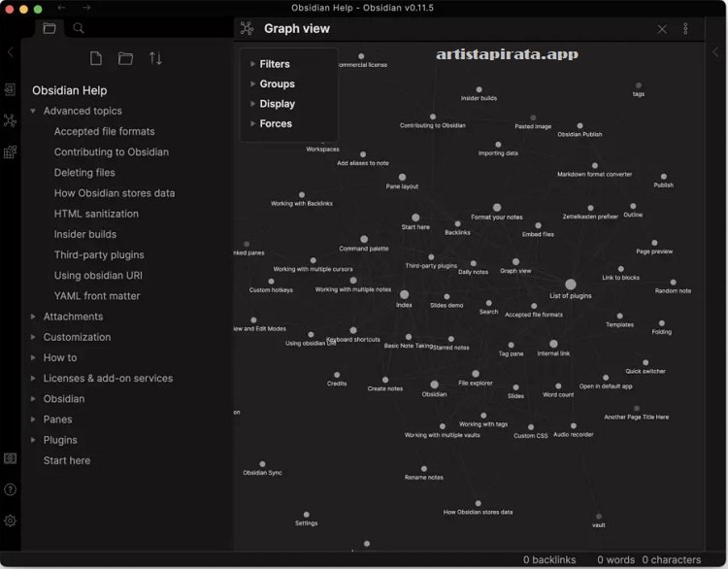Open Start here note in sidebar

(x=67, y=461)
